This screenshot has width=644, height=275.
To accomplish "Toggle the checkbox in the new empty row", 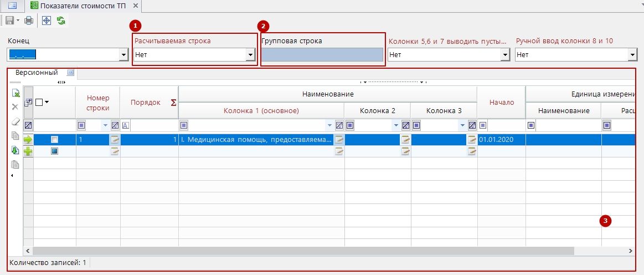I will tap(54, 151).
